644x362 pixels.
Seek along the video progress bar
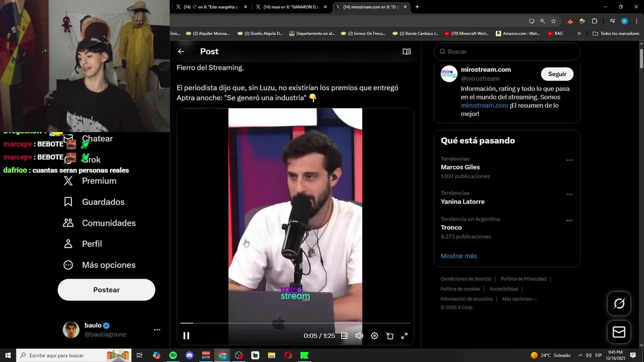[295, 323]
